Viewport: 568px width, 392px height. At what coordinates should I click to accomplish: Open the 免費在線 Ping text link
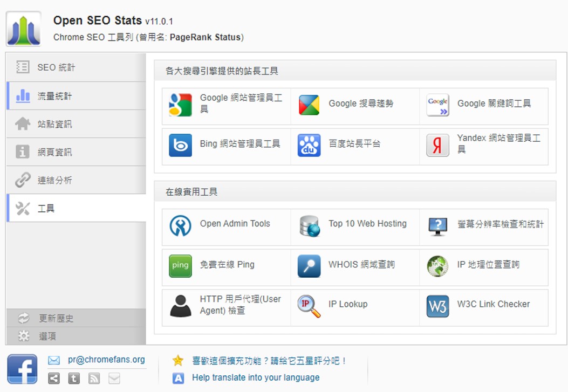(227, 265)
